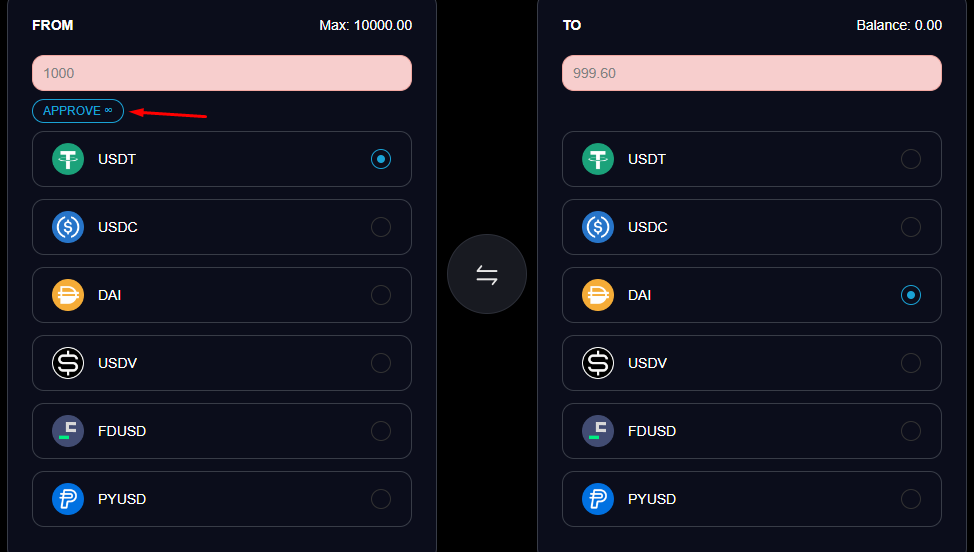The image size is (974, 552).
Task: Select the PYUSD label in FROM list
Action: (x=122, y=499)
